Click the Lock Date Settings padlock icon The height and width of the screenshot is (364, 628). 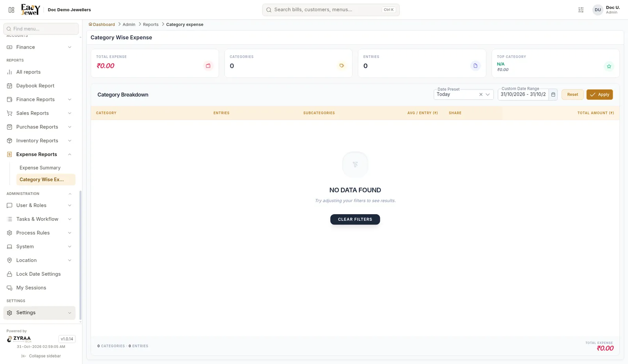pyautogui.click(x=9, y=274)
